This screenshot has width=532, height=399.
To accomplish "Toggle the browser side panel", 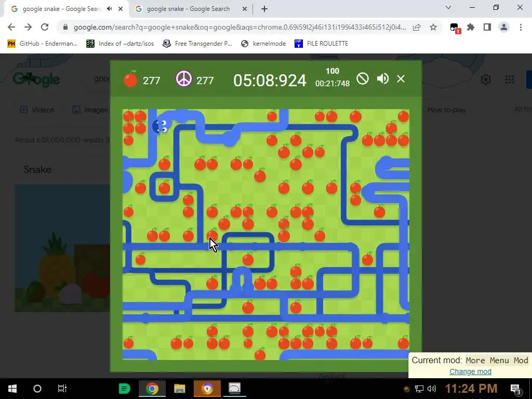I will tap(487, 27).
